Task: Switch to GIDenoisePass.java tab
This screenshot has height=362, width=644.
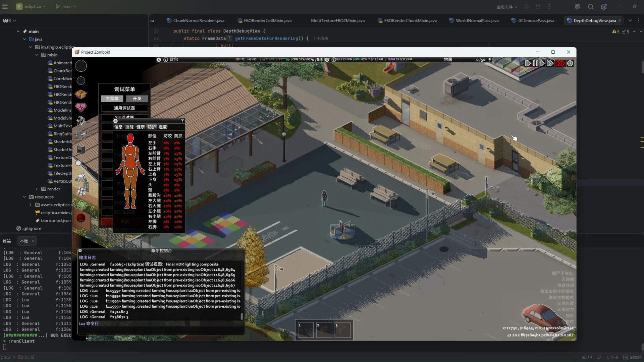Action: [533, 20]
